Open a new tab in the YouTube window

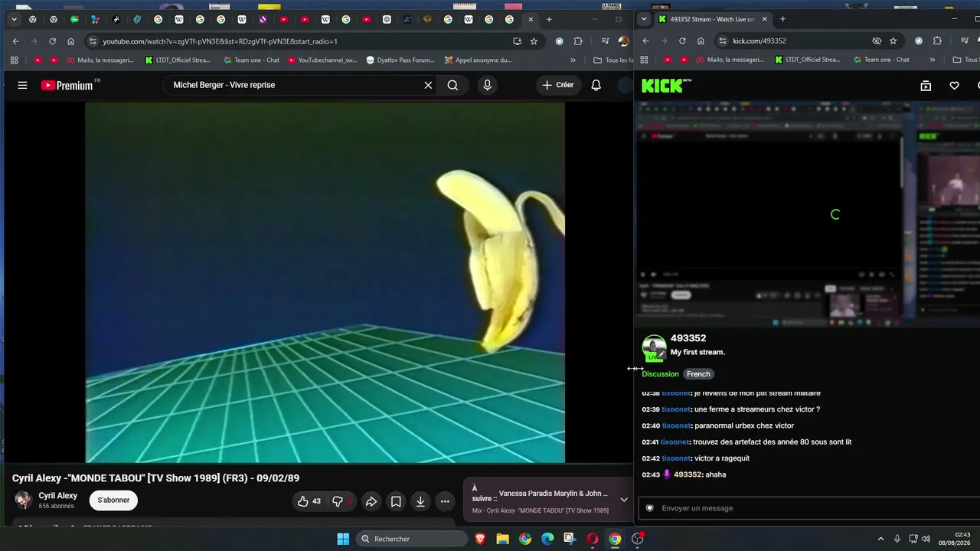(x=549, y=19)
